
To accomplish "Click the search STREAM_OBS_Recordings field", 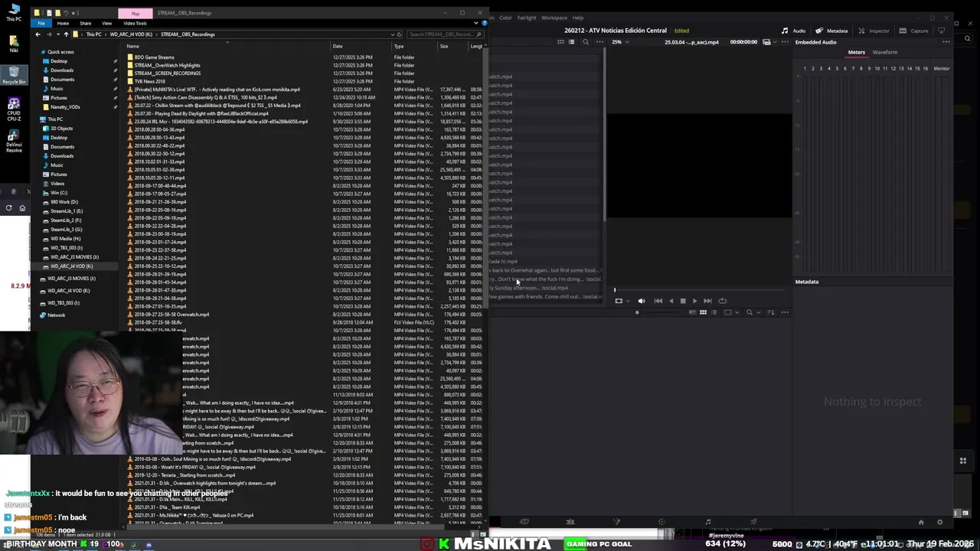I will click(444, 34).
